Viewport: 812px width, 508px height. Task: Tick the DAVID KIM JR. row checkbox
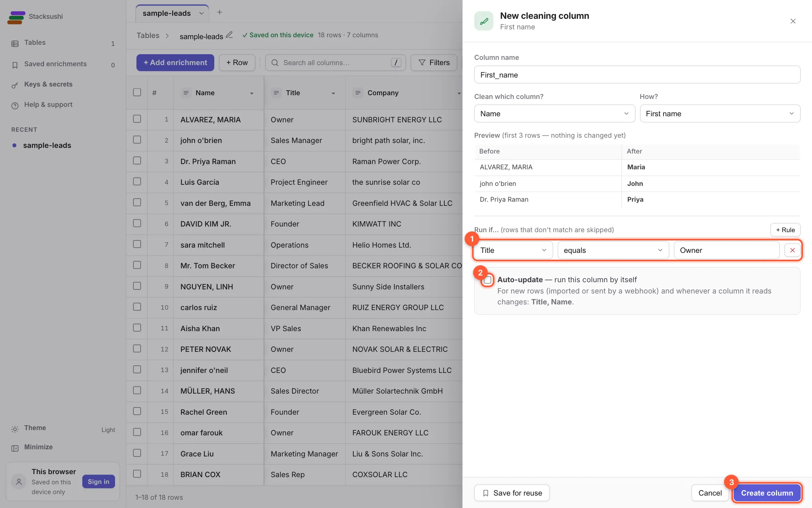pyautogui.click(x=137, y=224)
